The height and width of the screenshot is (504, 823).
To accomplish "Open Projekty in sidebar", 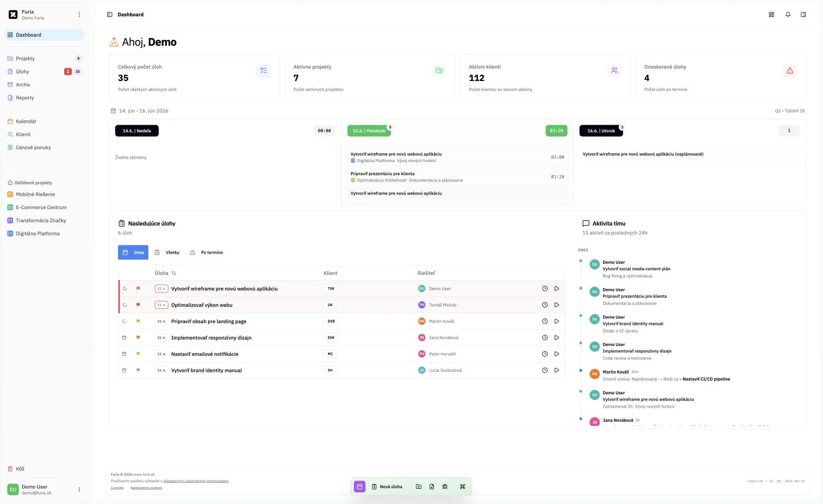I will [45, 59].
